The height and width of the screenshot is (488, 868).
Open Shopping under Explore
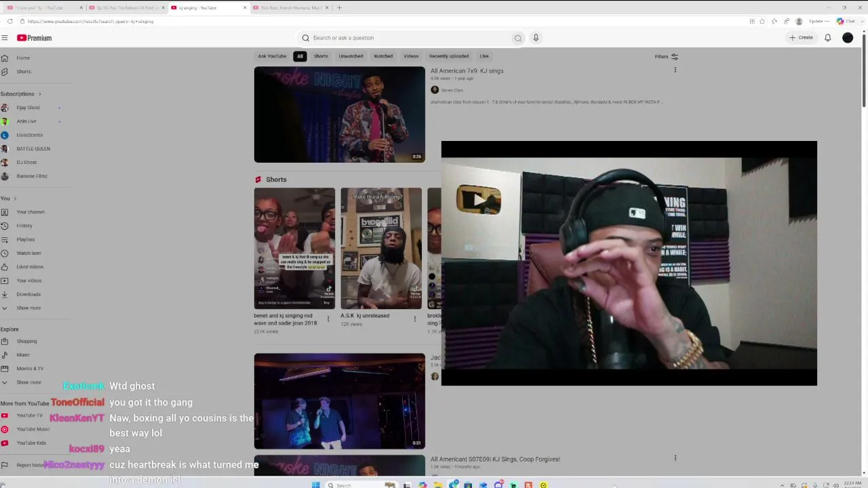click(26, 342)
